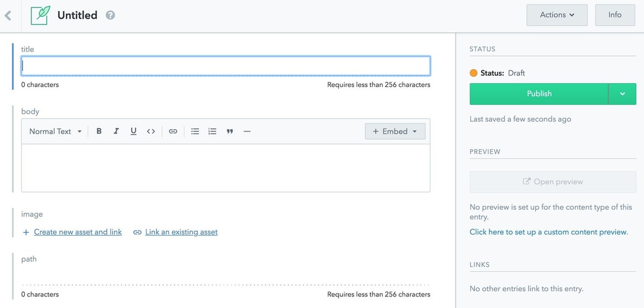644x308 pixels.
Task: Toggle italic formatting in body editor
Action: 116,131
